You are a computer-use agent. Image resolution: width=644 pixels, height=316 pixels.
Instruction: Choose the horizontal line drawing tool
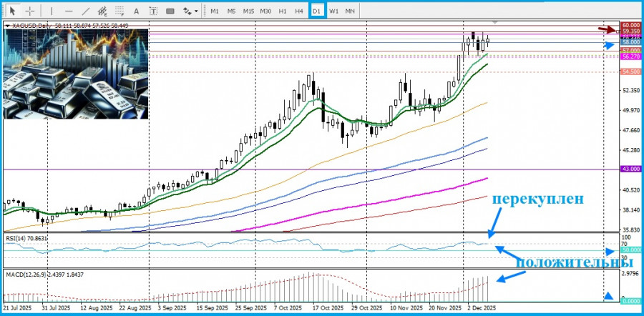tap(69, 11)
